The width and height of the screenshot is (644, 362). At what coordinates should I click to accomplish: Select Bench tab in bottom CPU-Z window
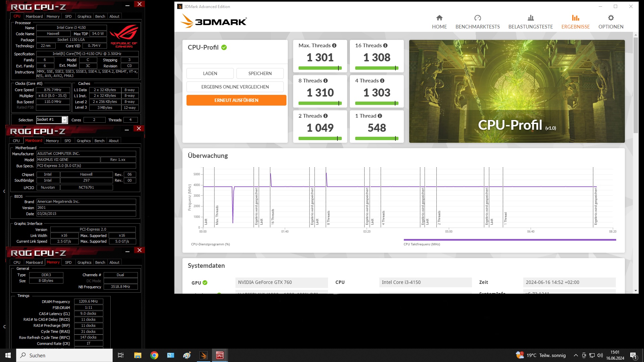coord(100,262)
